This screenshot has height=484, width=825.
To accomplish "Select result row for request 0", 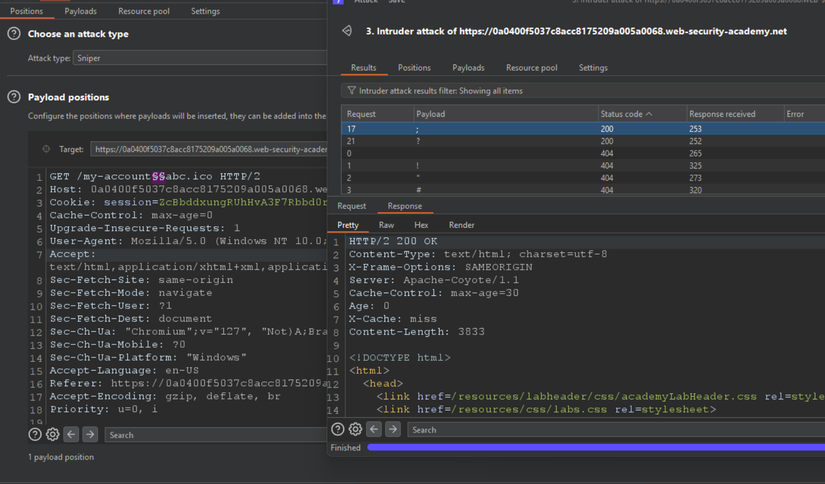I will pyautogui.click(x=583, y=154).
